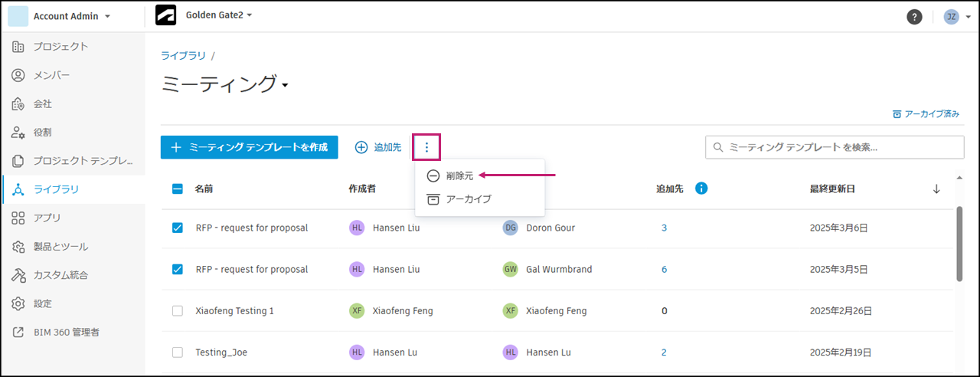Choose アーカイブ from the menu

[x=468, y=199]
